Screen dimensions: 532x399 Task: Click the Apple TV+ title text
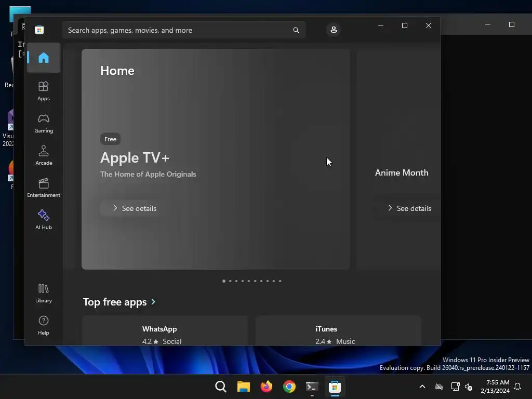coord(135,158)
